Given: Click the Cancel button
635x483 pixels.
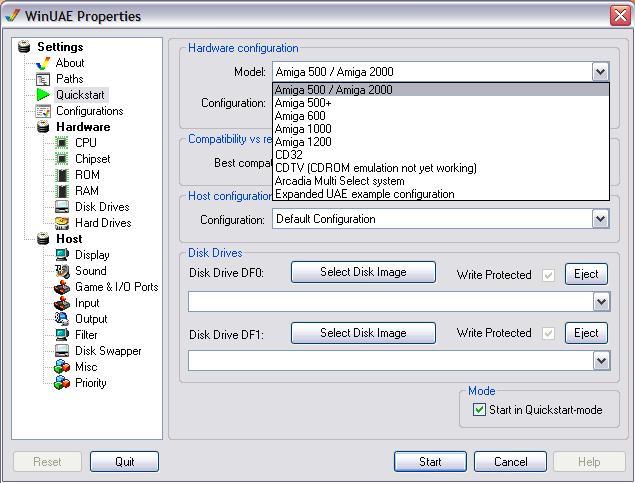Looking at the screenshot, I should click(x=510, y=462).
